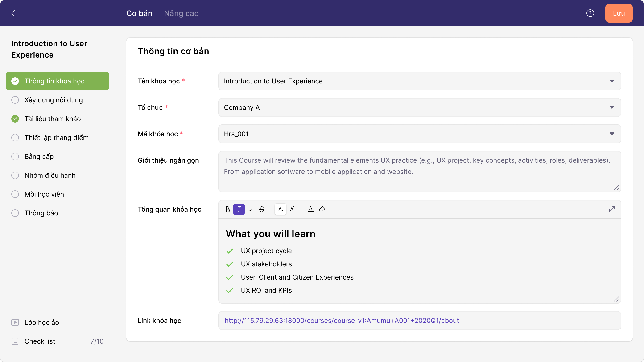Switch to the Cơ bản tab
The width and height of the screenshot is (644, 362).
[x=139, y=13]
